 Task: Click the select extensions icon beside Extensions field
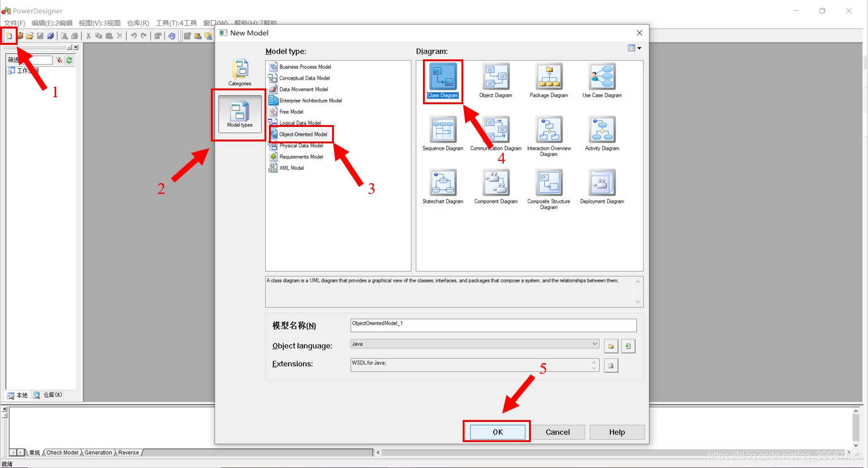[610, 365]
